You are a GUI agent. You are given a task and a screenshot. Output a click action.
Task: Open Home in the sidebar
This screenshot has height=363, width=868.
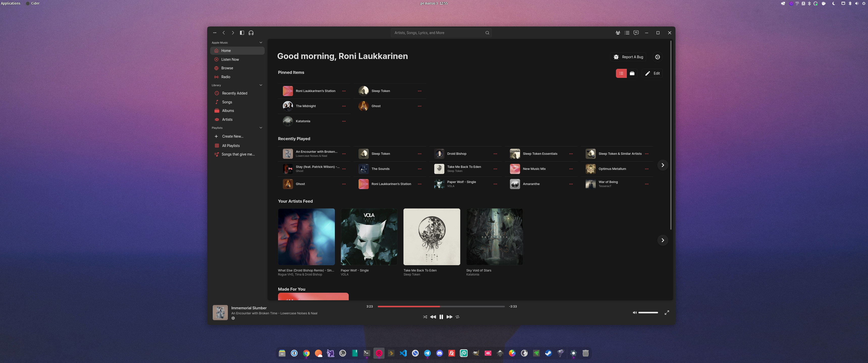click(x=237, y=50)
